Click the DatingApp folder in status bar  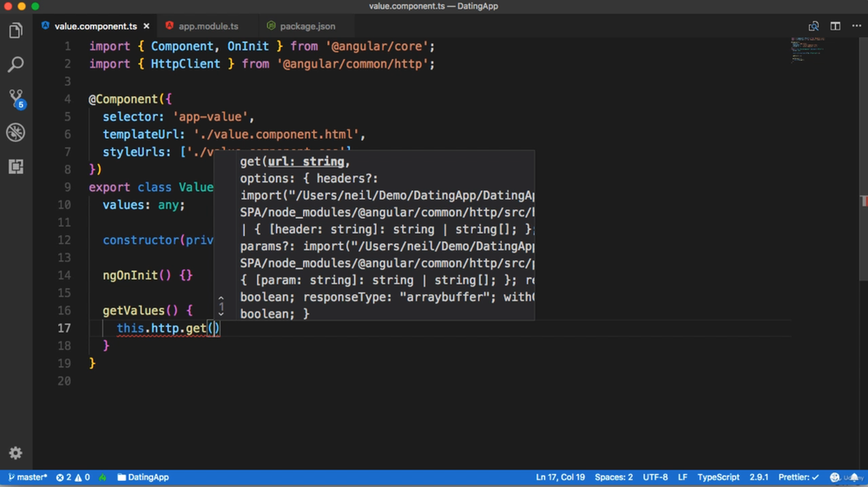point(143,477)
